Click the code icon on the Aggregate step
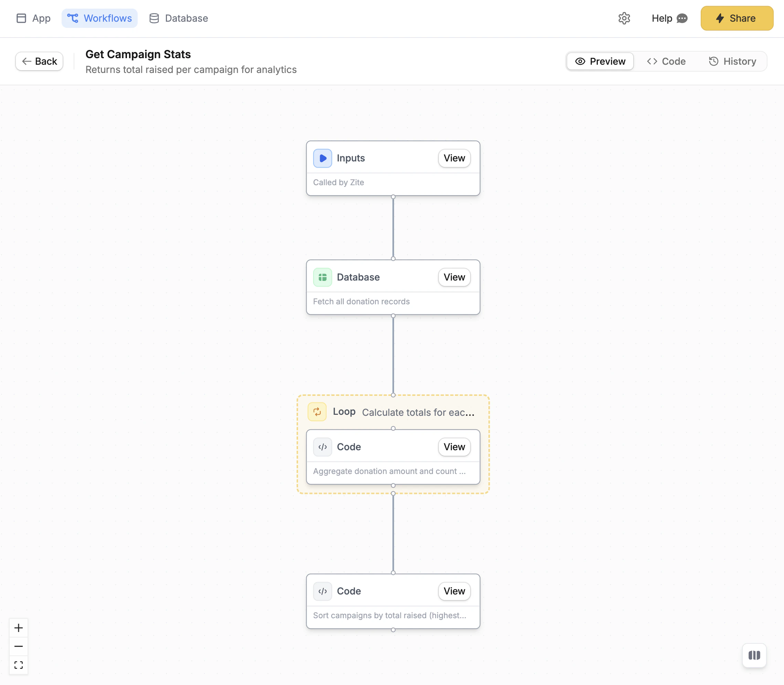 322,447
